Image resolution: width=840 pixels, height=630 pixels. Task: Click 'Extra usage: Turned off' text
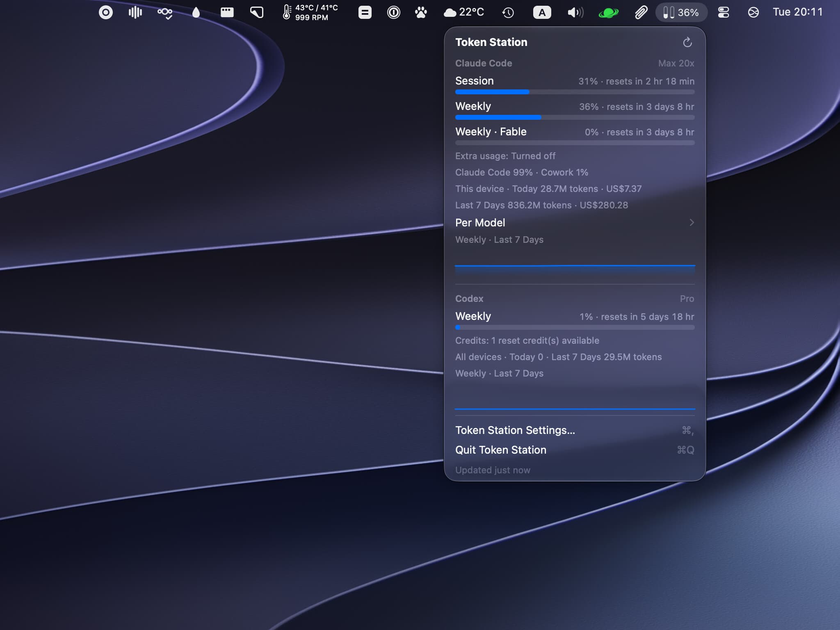tap(505, 156)
